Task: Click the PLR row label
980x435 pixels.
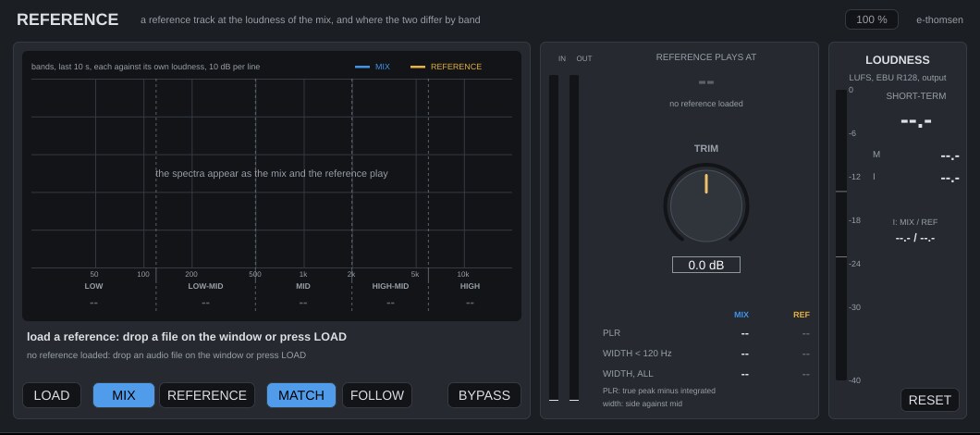Action: [611, 333]
